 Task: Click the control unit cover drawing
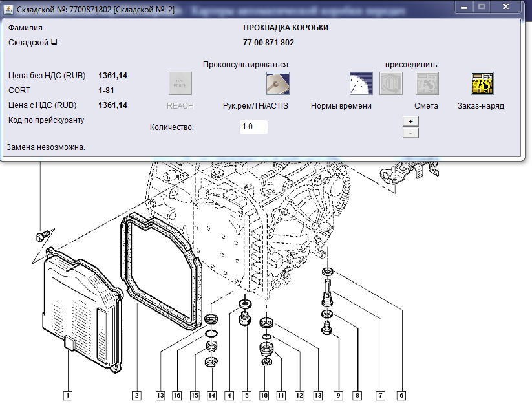83,310
